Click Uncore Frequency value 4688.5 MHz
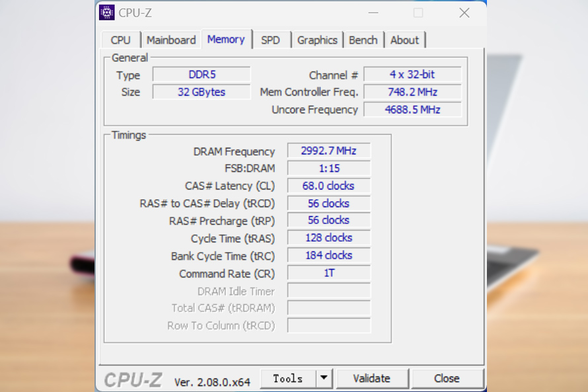The image size is (588, 392). [x=412, y=110]
